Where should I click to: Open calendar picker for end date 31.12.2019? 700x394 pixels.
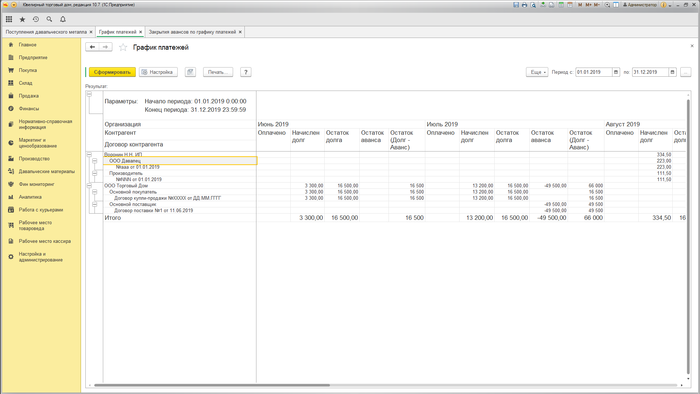(673, 72)
